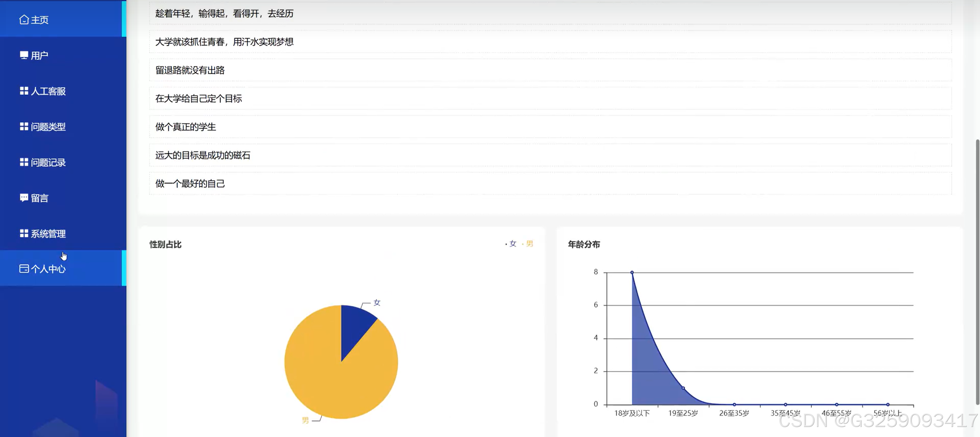Viewport: 980px width, 437px height.
Task: Click the grid icon beside 人工客服
Action: click(x=24, y=91)
